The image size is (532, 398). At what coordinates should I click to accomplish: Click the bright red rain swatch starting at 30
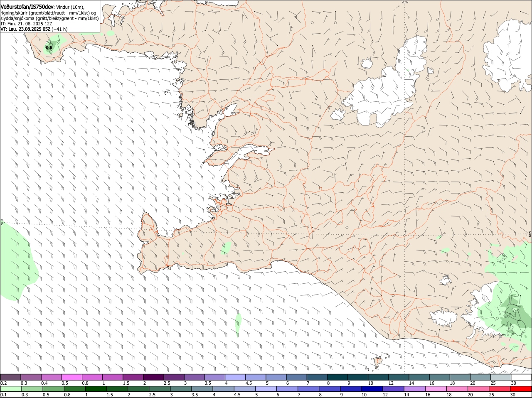[520, 389]
